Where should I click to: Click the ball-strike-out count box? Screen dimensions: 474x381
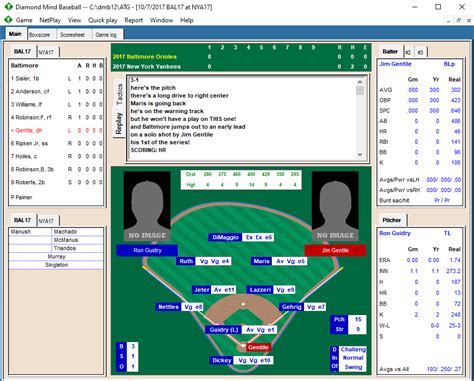click(x=127, y=356)
